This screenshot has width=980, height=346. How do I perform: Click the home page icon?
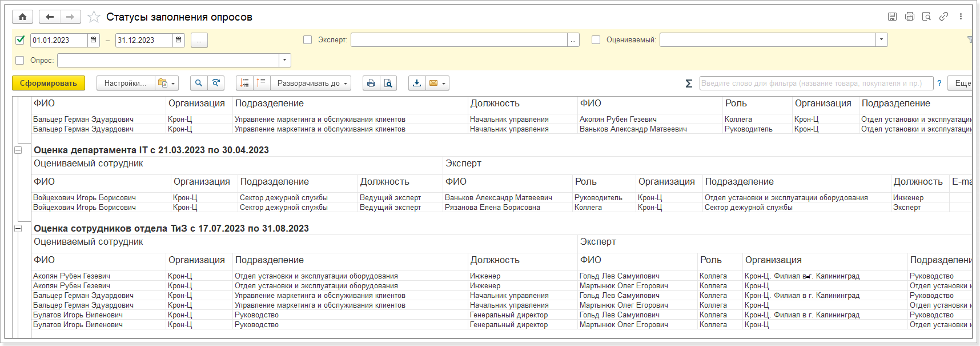[x=22, y=17]
